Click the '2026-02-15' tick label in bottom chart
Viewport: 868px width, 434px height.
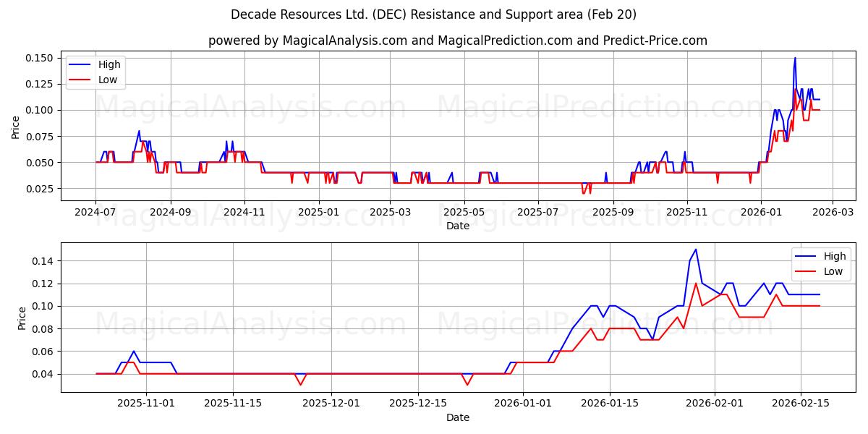(x=801, y=404)
